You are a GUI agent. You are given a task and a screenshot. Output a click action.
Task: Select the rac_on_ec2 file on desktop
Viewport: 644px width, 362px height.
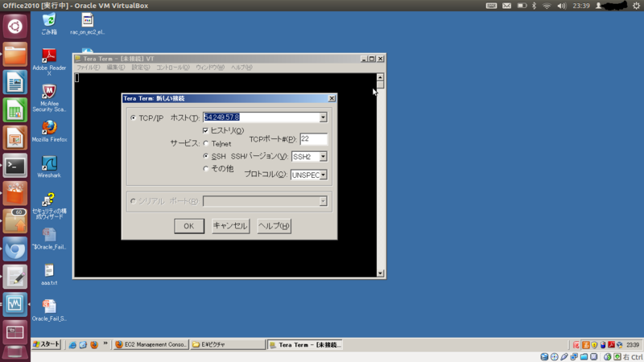pos(87,24)
